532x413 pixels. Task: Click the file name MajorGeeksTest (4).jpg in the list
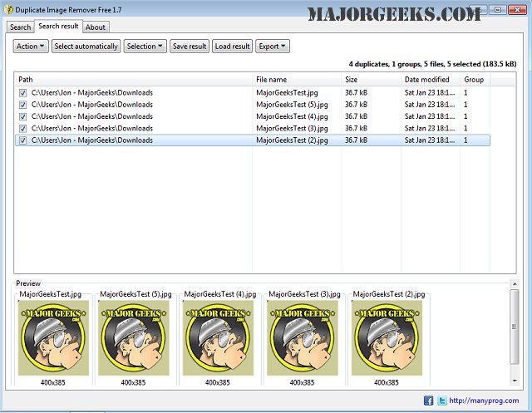pyautogui.click(x=292, y=116)
